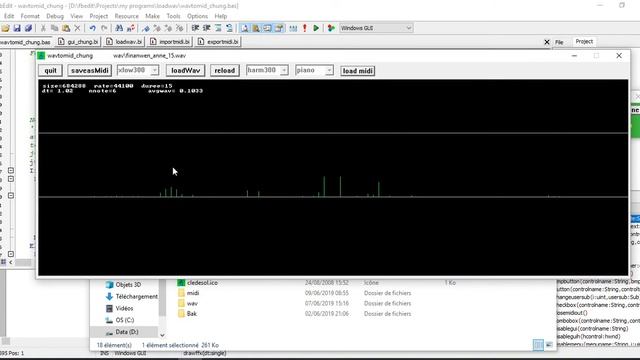640x360 pixels.
Task: Click the Replace toolbar icon
Action: pyautogui.click(x=131, y=28)
